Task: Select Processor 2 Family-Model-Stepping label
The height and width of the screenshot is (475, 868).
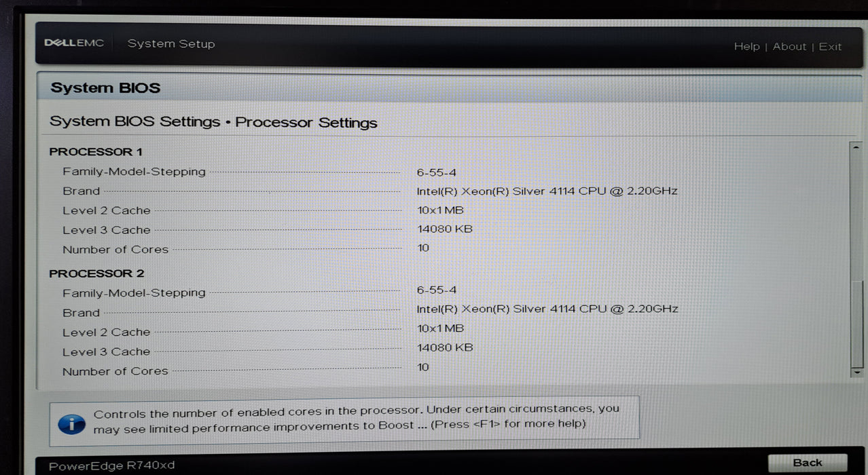Action: point(134,293)
